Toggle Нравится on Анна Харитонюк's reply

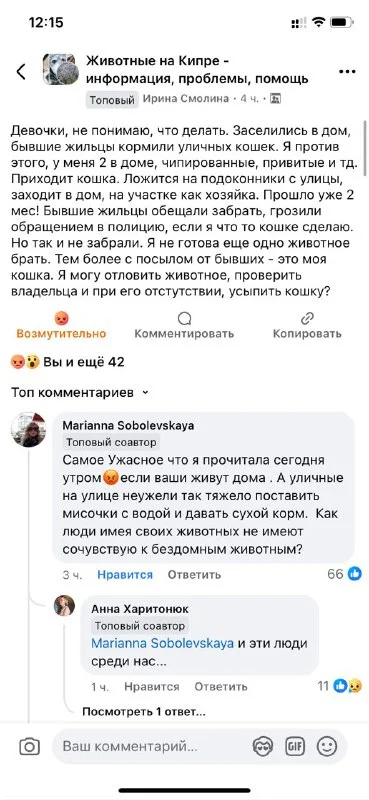click(152, 687)
